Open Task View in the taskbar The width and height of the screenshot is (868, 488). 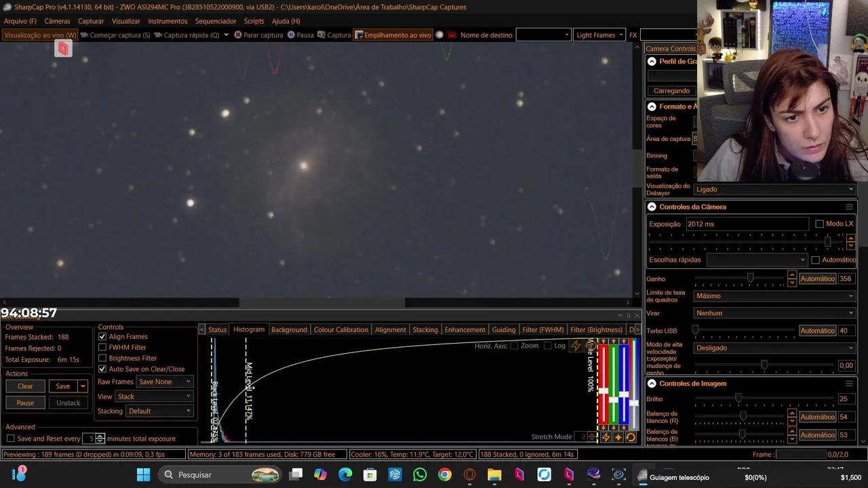coord(296,474)
